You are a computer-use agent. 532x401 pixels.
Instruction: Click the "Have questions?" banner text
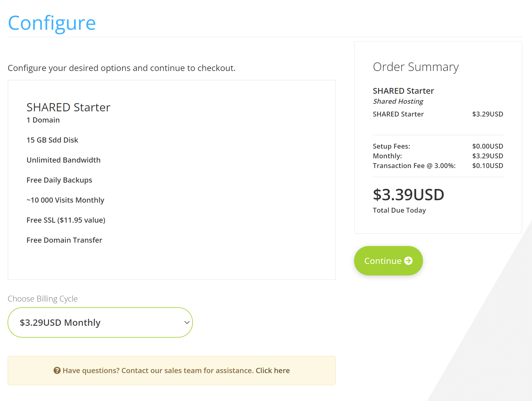point(158,370)
